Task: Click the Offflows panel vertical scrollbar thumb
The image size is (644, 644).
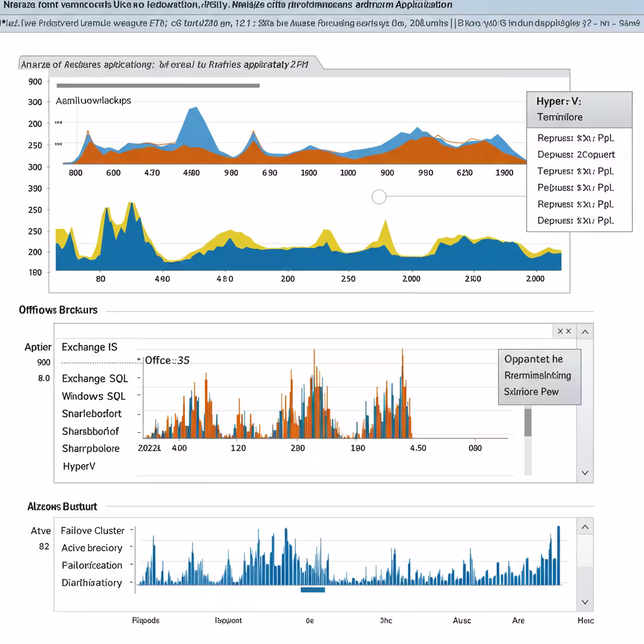Action: (528, 421)
